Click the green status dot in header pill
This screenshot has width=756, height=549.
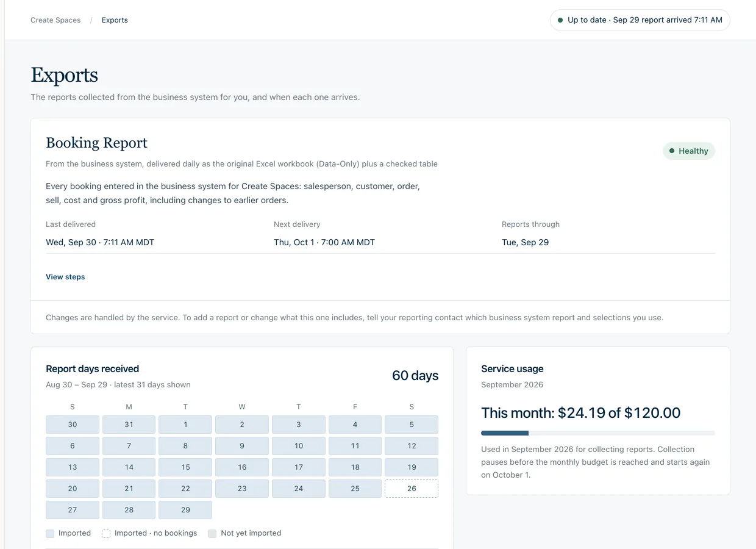[560, 20]
